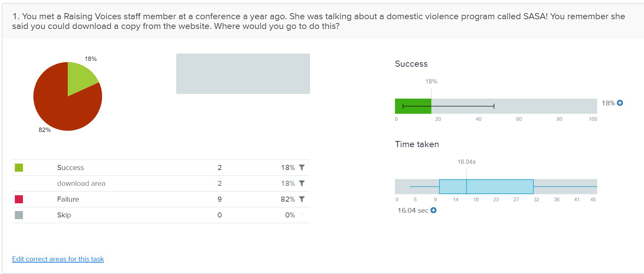Click the red Failure legend swatch
Screen dimensions: 644x274
[19, 199]
